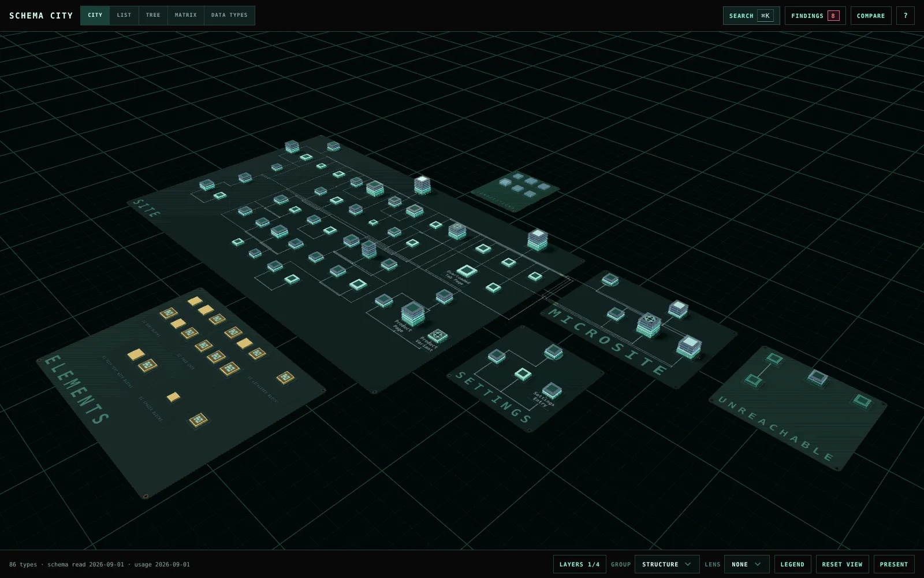924x578 pixels.
Task: Select the Overloaded Tab Page block
Action: coord(467,271)
